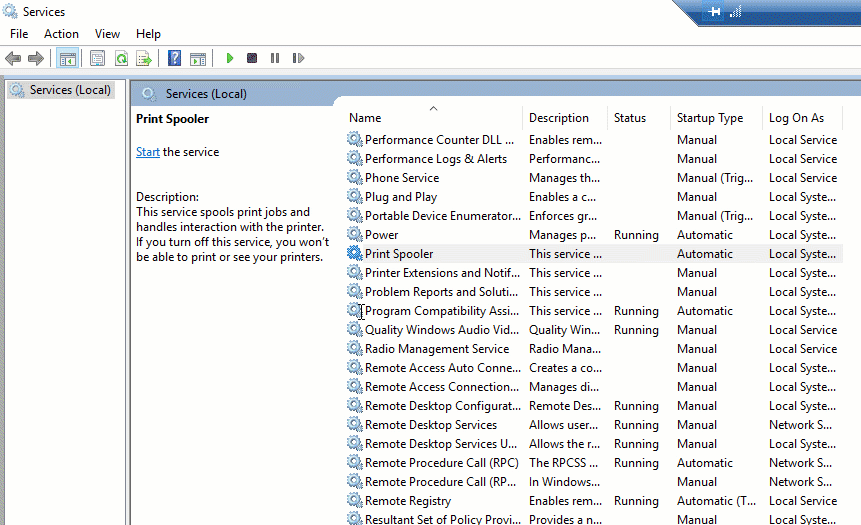
Task: Click the Back arrow in the toolbar
Action: [x=13, y=59]
